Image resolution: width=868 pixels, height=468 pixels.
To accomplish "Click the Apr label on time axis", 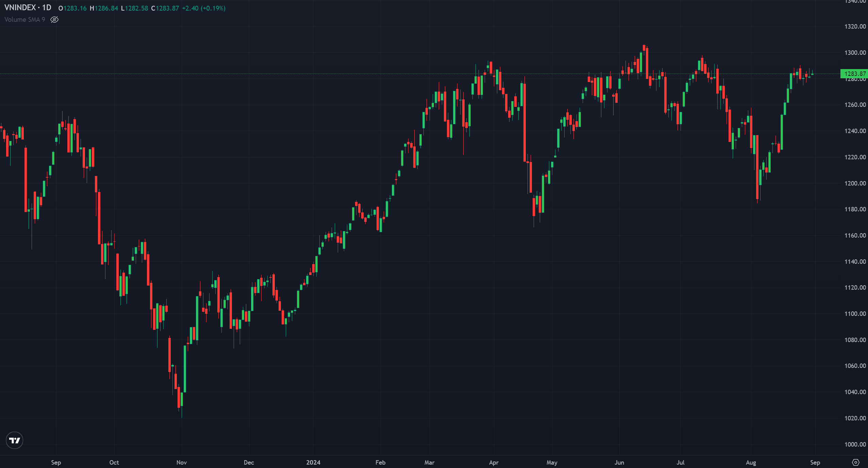I will click(x=494, y=462).
